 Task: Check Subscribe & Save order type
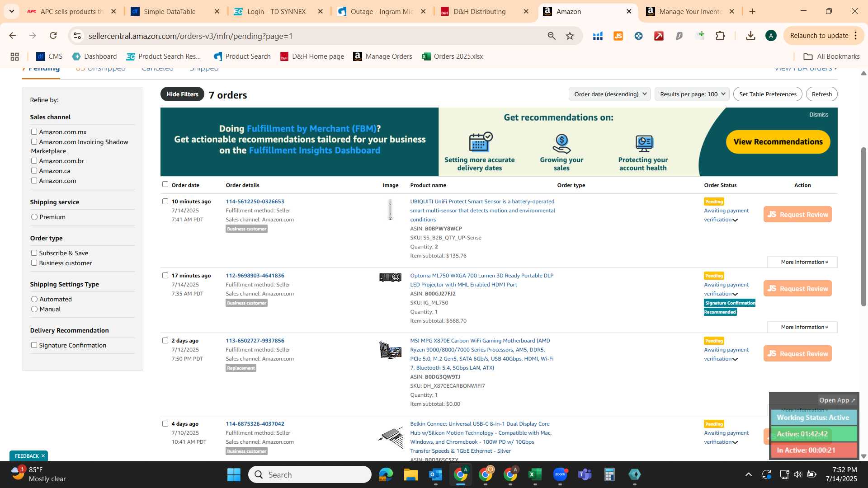click(34, 253)
